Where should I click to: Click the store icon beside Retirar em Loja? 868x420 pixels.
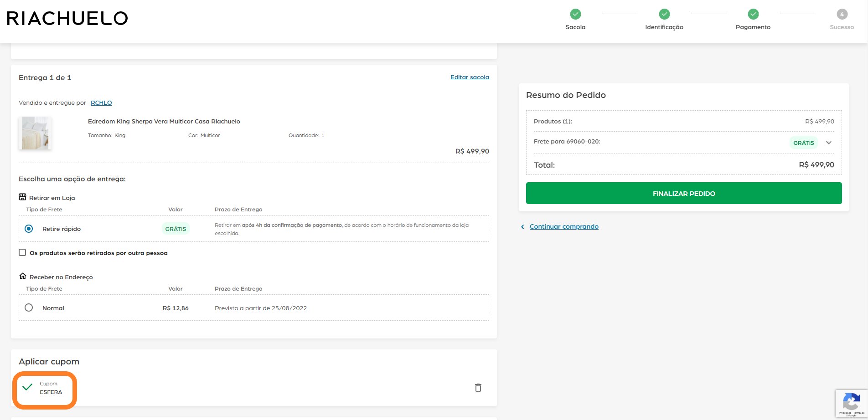coord(22,197)
